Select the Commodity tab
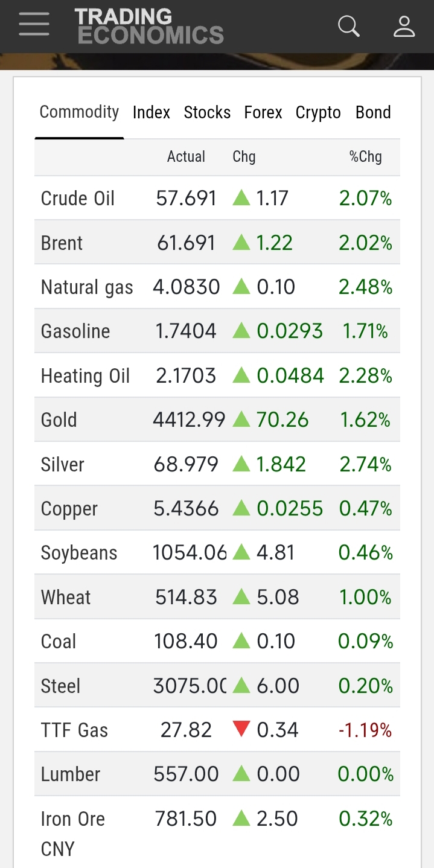 tap(79, 112)
